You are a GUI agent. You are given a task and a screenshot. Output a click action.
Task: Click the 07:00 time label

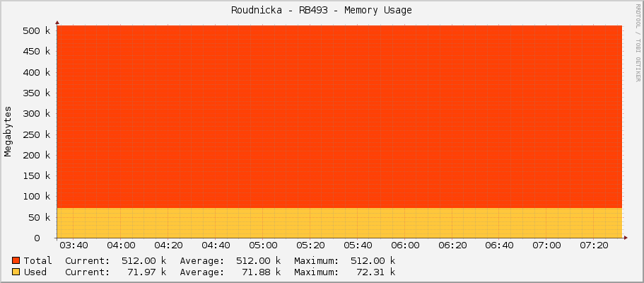546,246
